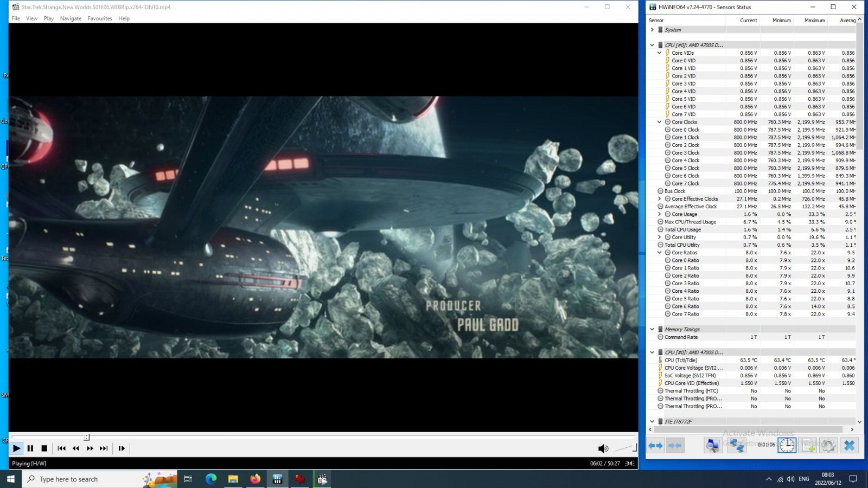Switch to HWiNFO taskbar icon
This screenshot has height=488, width=868.
coord(278,479)
